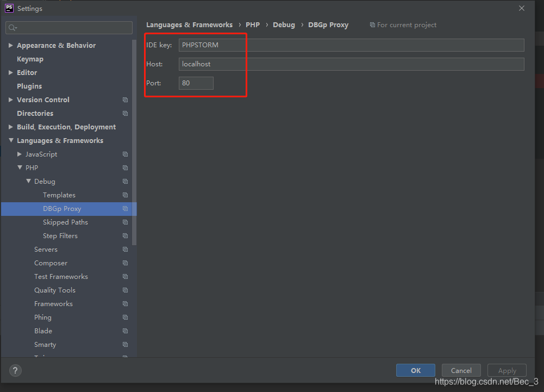Click the PhpStorm logo icon in title bar

[x=9, y=8]
